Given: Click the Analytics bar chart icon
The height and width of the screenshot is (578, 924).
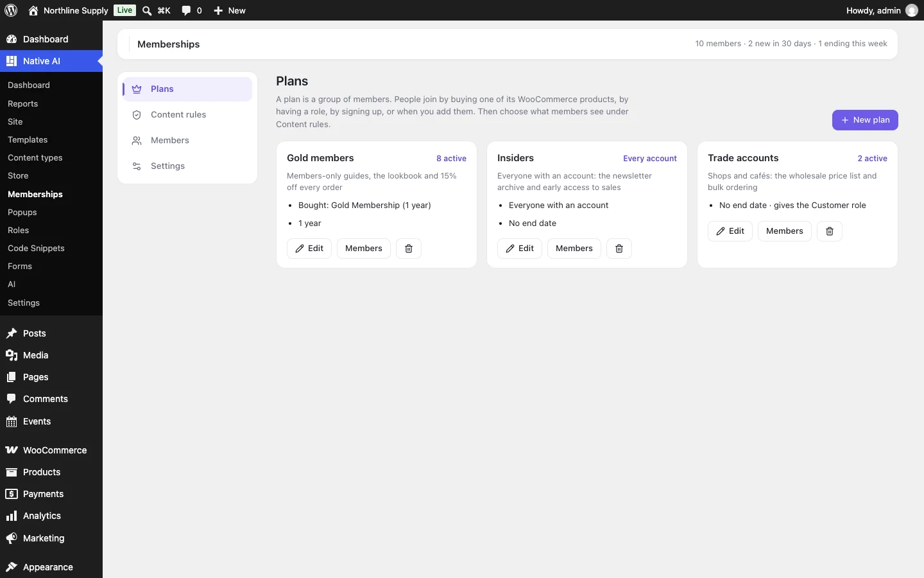Looking at the screenshot, I should tap(12, 516).
